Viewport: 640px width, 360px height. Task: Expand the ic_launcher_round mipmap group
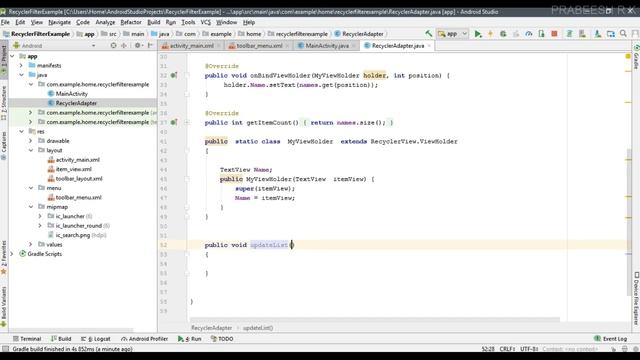40,225
